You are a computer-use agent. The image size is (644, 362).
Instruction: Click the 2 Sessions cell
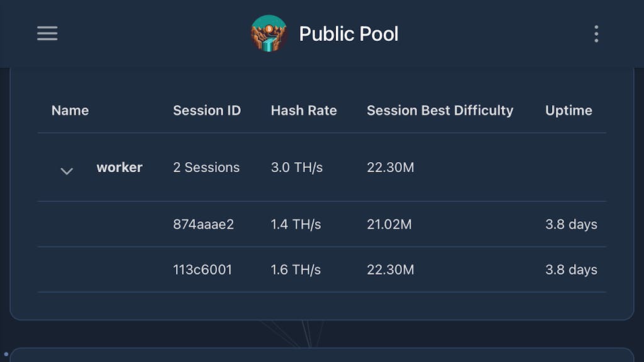206,168
